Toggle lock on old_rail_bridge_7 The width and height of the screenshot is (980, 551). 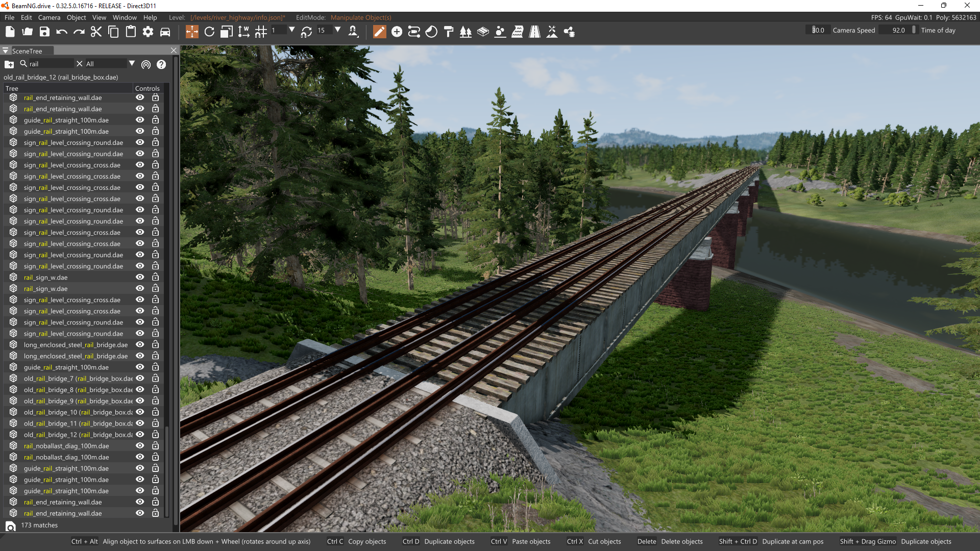(155, 379)
